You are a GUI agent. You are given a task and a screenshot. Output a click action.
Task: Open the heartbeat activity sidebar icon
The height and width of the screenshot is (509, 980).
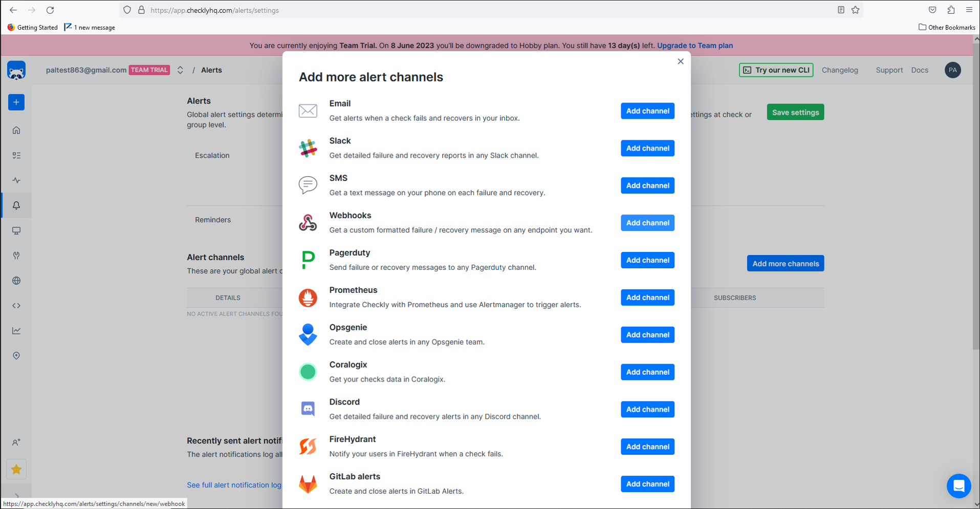click(16, 180)
